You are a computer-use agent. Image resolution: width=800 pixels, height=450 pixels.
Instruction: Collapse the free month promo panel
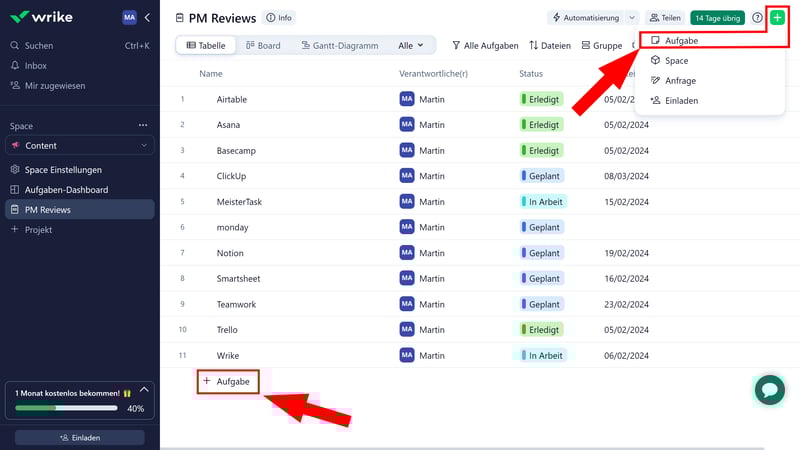(143, 389)
